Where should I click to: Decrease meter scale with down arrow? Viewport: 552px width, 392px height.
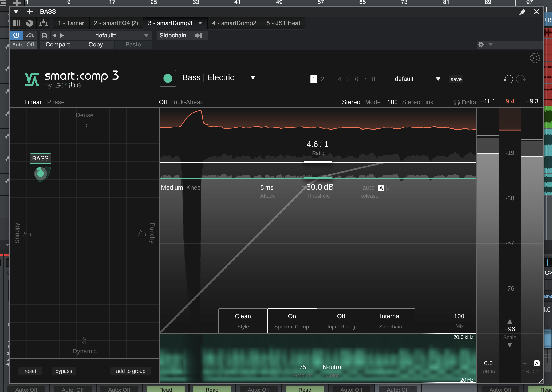(x=510, y=345)
